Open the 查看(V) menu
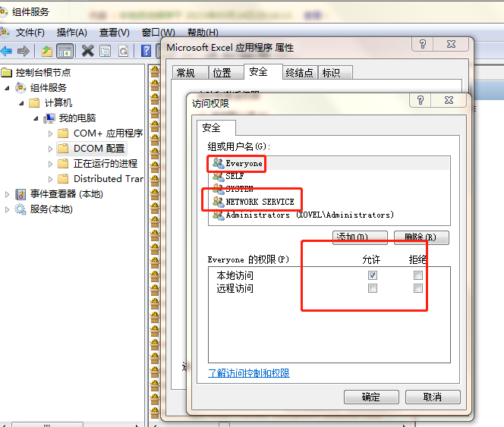This screenshot has width=504, height=427. pos(114,33)
